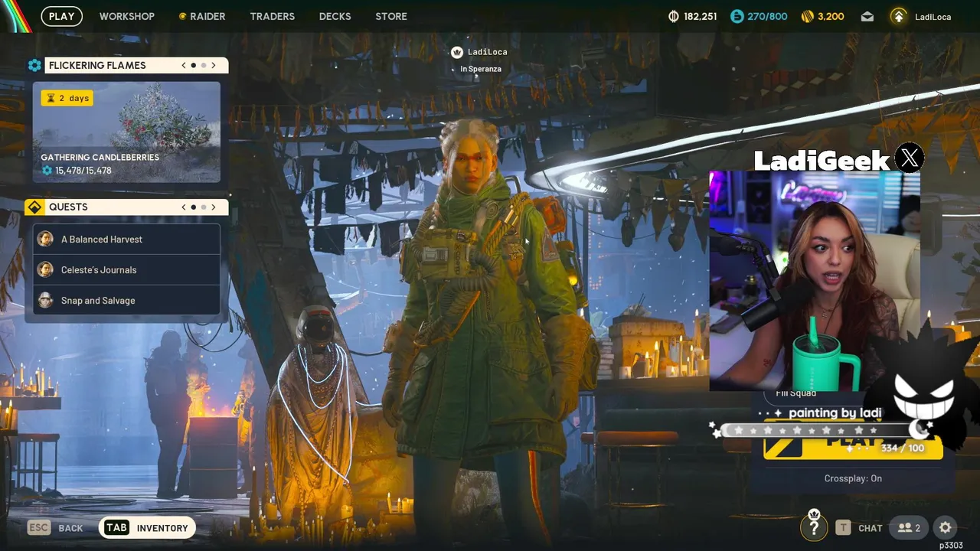Open the settings gear icon
Screen dimensions: 980x551
[946, 528]
